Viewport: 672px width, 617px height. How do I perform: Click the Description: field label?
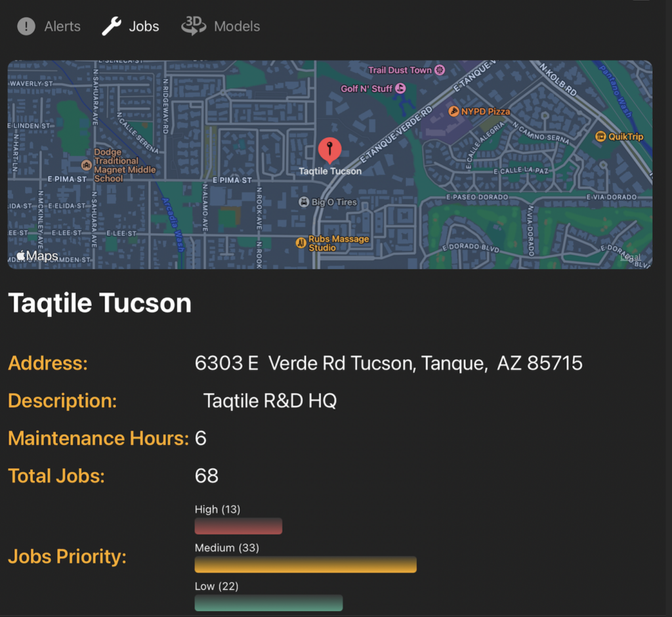coord(62,401)
